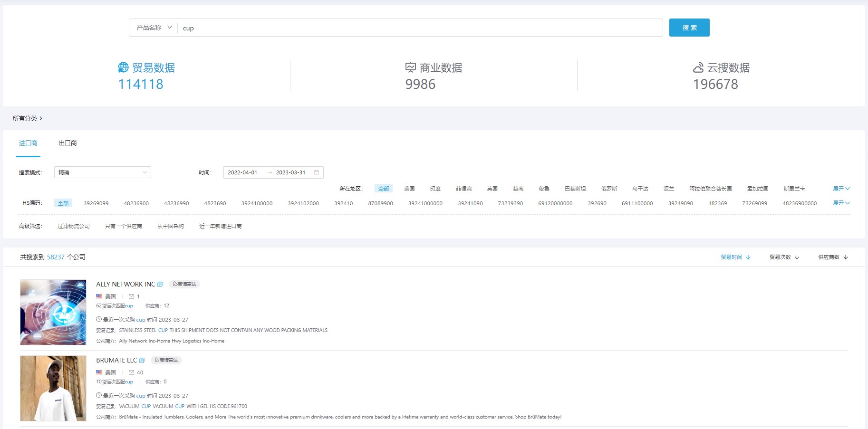The height and width of the screenshot is (429, 868).
Task: Open the 搜索模式 精确 dropdown
Action: pyautogui.click(x=103, y=172)
